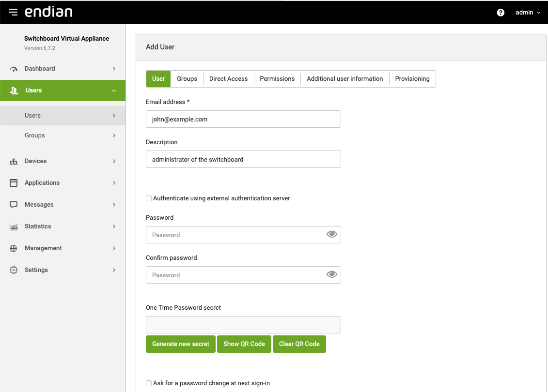The height and width of the screenshot is (392, 548).
Task: Check Ask for password change at next sign-in
Action: tap(149, 383)
